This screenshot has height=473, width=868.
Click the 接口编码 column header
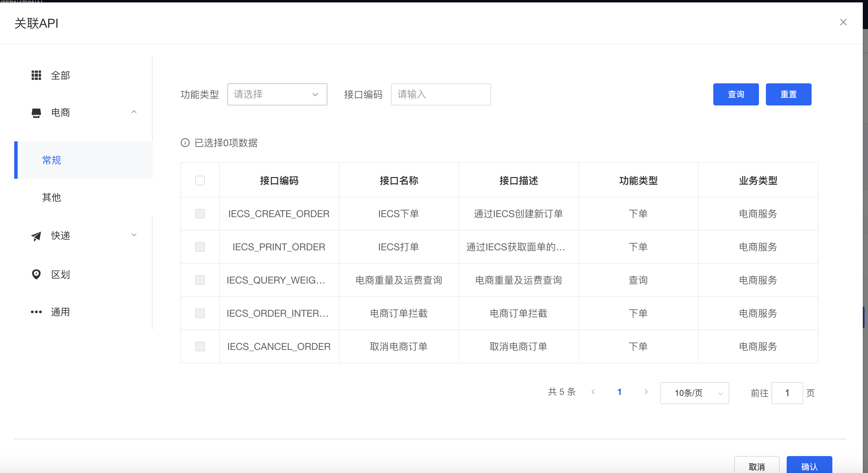(x=279, y=180)
